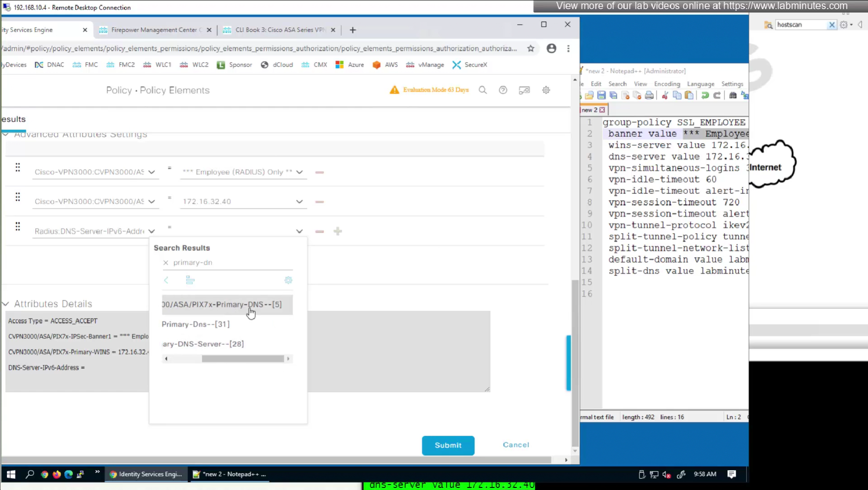Bookmark page with the star icon

point(531,48)
